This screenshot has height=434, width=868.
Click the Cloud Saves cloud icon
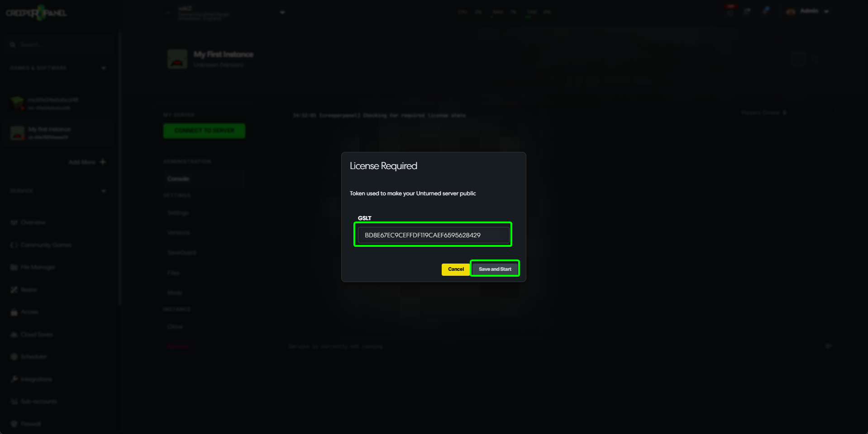14,335
